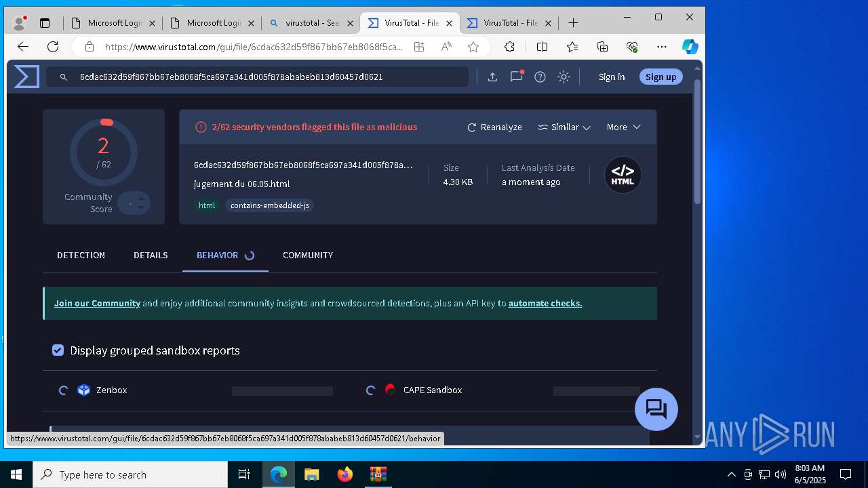Click the upload file icon
868x488 pixels.
[493, 77]
